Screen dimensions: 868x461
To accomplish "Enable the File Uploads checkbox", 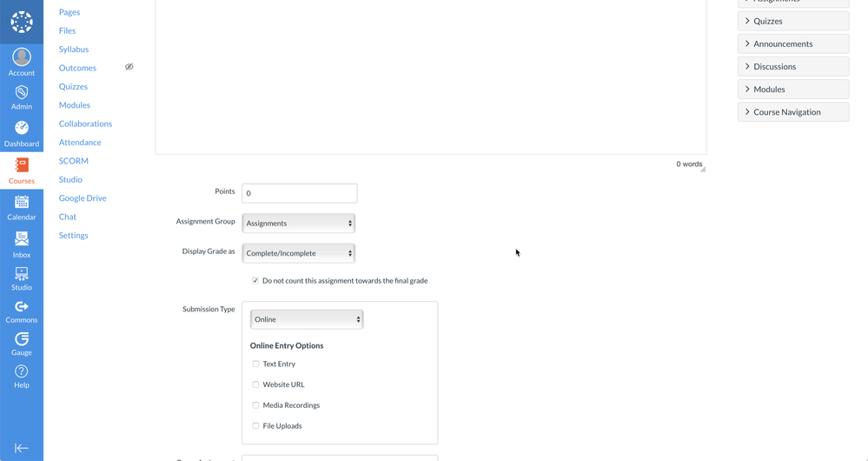I will [x=255, y=426].
